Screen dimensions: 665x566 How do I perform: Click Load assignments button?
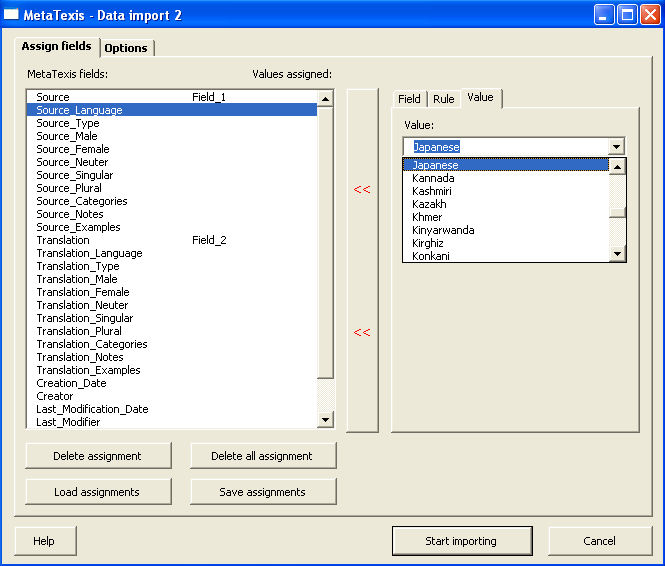(98, 492)
